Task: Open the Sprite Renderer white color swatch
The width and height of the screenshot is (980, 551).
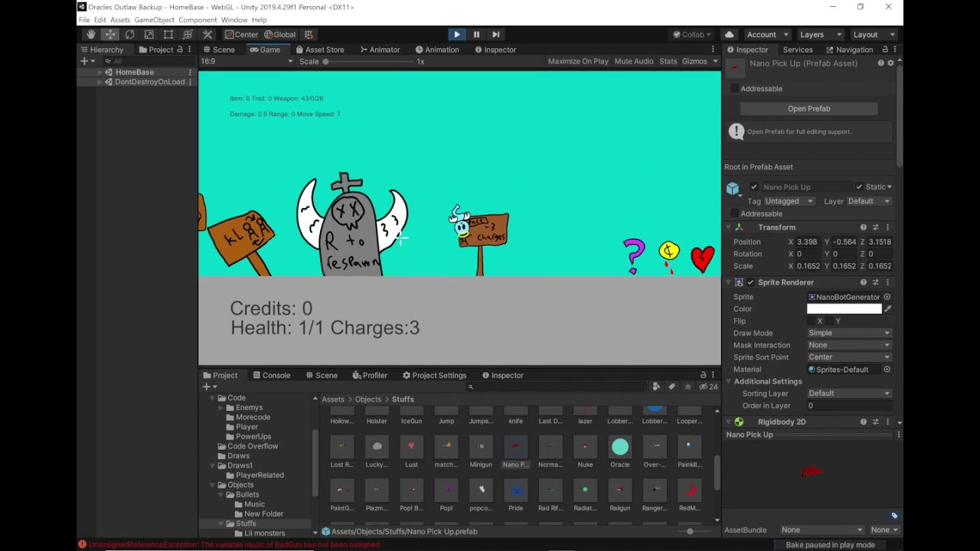Action: (844, 309)
